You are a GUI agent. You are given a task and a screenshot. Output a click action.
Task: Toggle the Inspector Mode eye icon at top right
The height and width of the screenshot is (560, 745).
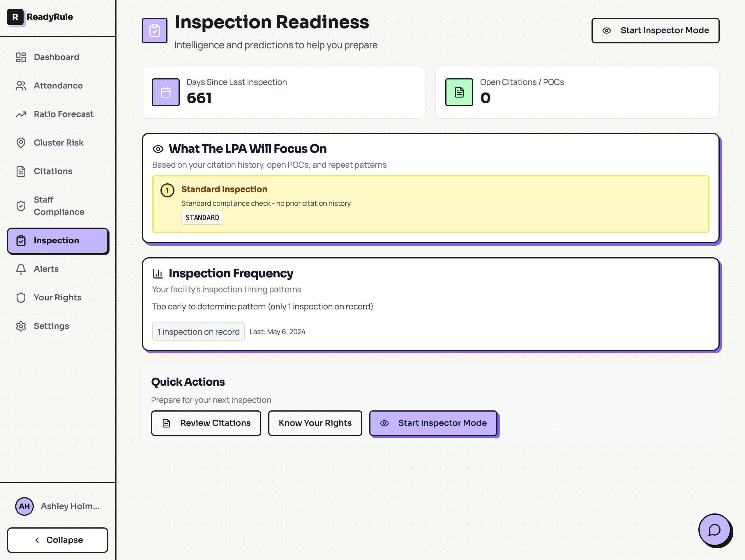click(x=606, y=30)
